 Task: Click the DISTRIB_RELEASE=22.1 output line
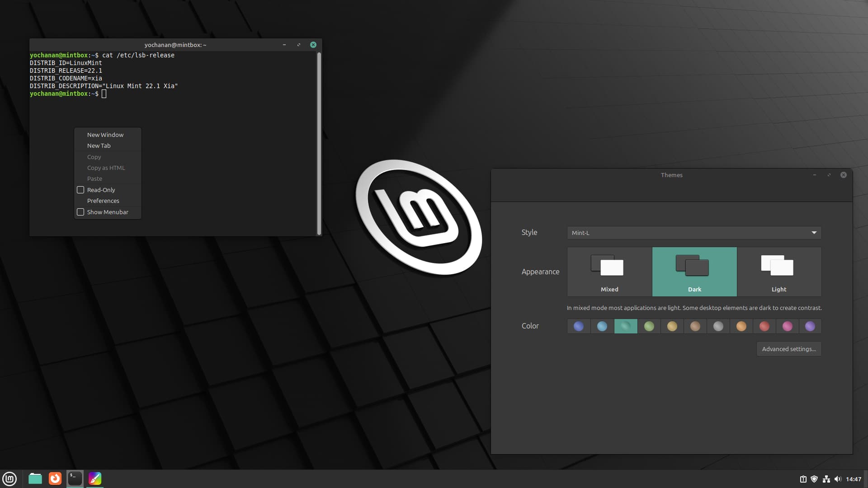tap(66, 70)
